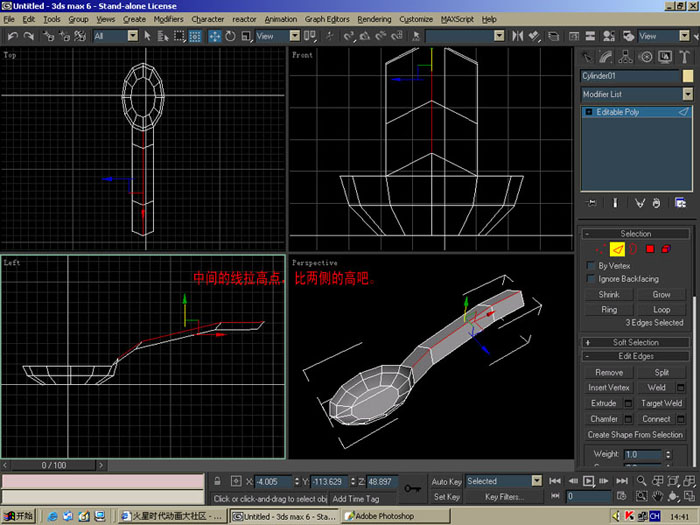The height and width of the screenshot is (525, 700).
Task: Click Create Shape From Selection button
Action: (635, 435)
